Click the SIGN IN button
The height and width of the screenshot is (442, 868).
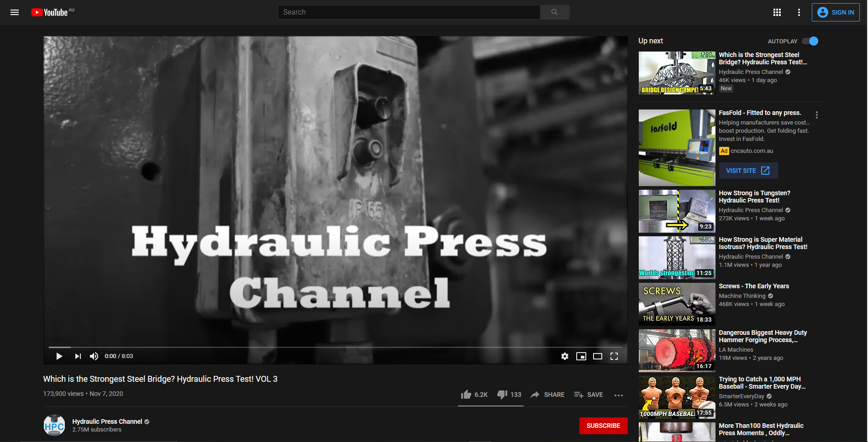click(x=836, y=12)
